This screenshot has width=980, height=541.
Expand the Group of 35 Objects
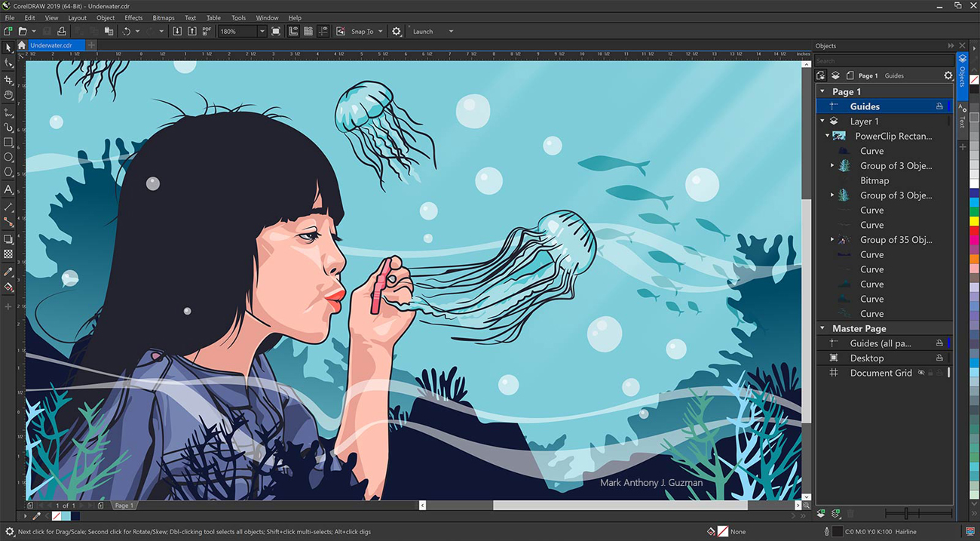(831, 239)
